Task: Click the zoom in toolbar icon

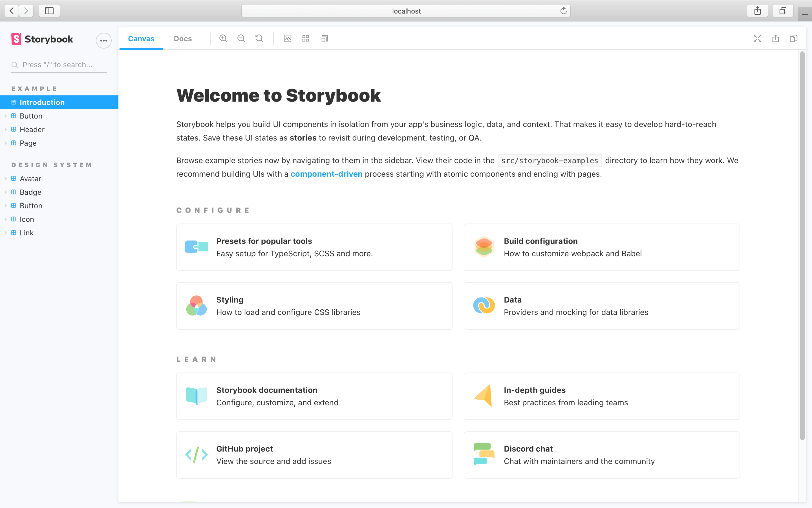Action: point(223,39)
